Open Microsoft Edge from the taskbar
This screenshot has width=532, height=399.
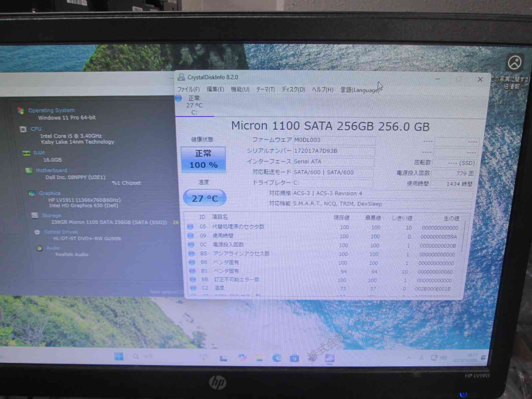(x=276, y=358)
